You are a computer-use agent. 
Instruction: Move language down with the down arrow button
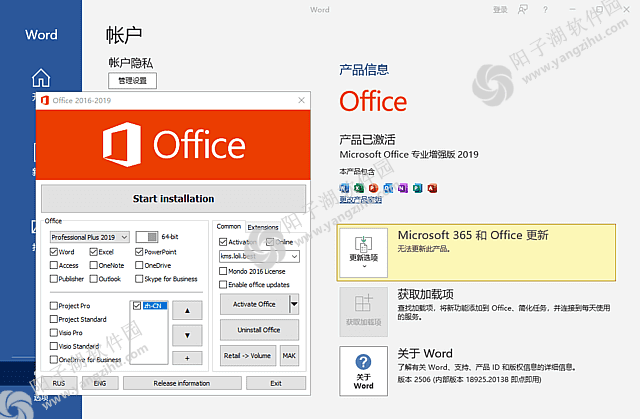187,335
